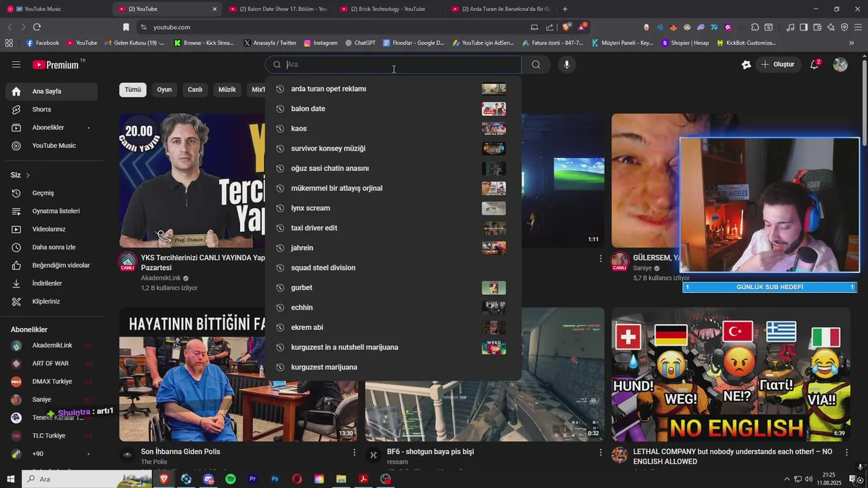Choose suggestion 'jahrein'
The height and width of the screenshot is (488, 868).
point(393,248)
